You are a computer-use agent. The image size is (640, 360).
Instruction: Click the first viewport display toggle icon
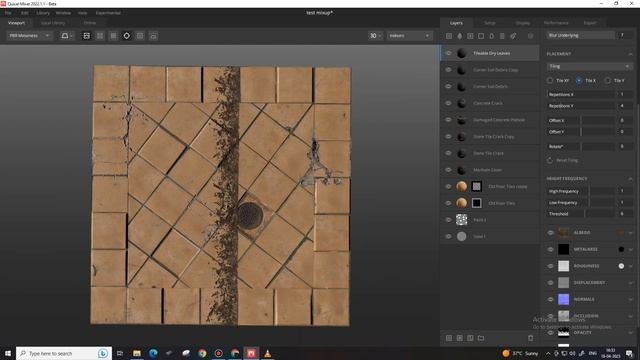point(87,36)
